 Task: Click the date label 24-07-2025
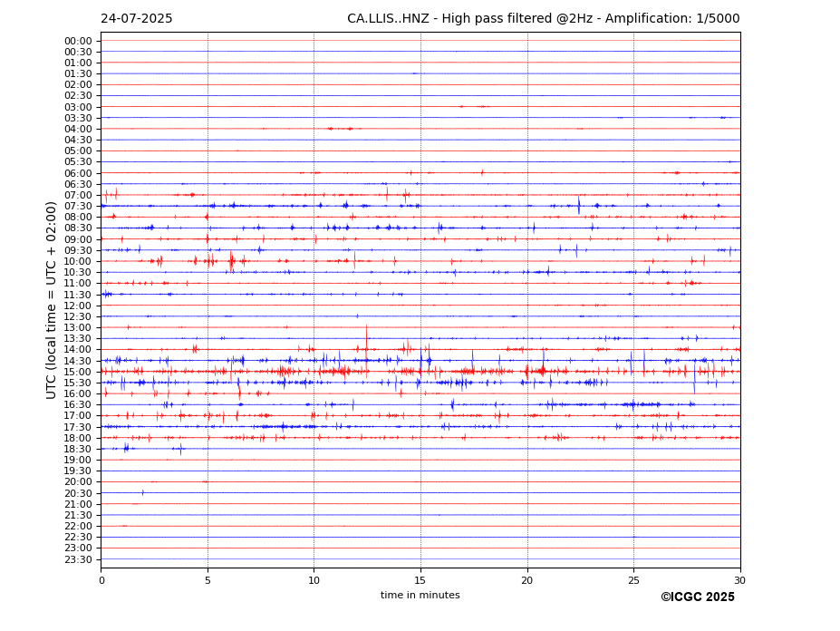[137, 19]
